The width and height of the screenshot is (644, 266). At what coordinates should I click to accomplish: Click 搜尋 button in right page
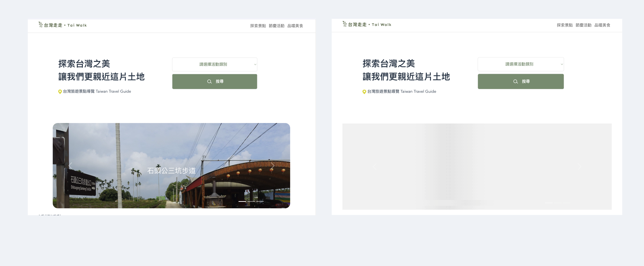tap(521, 81)
